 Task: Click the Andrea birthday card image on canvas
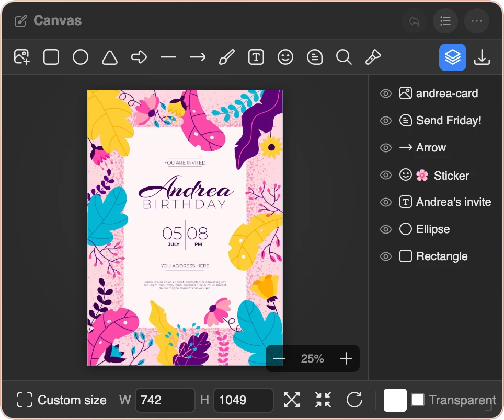[x=185, y=227]
